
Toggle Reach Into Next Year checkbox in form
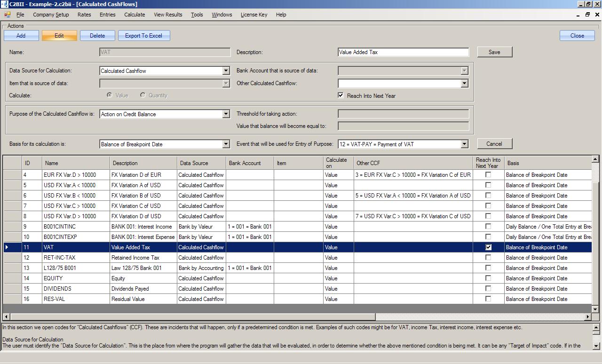(x=341, y=95)
